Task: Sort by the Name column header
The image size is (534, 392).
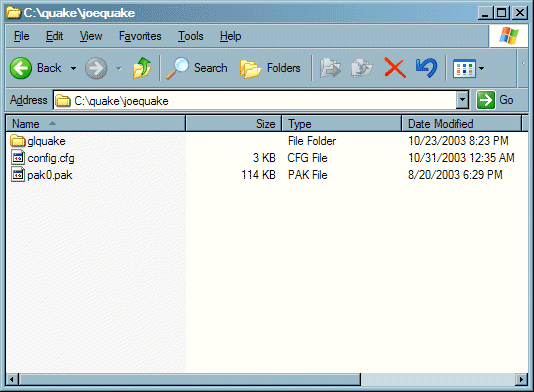Action: [95, 124]
